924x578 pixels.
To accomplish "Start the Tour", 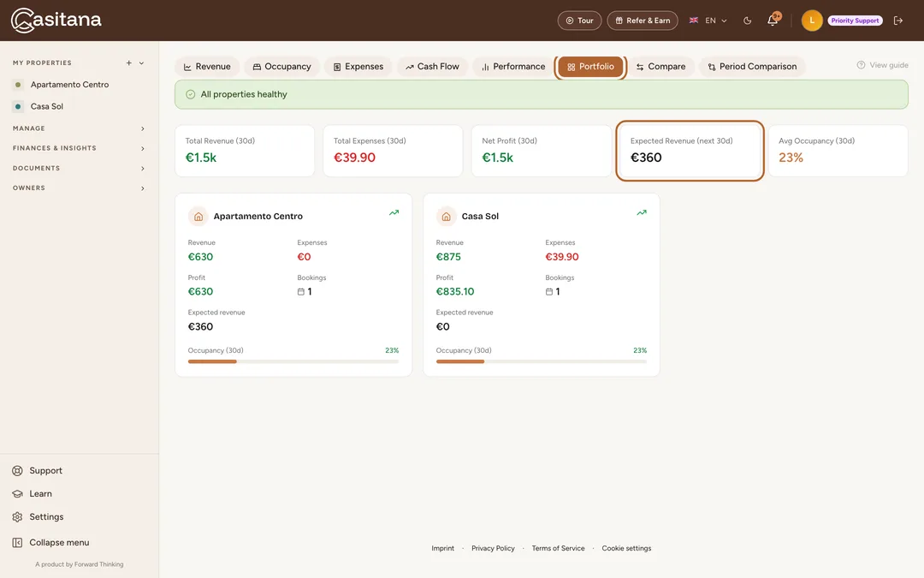I will coord(579,21).
